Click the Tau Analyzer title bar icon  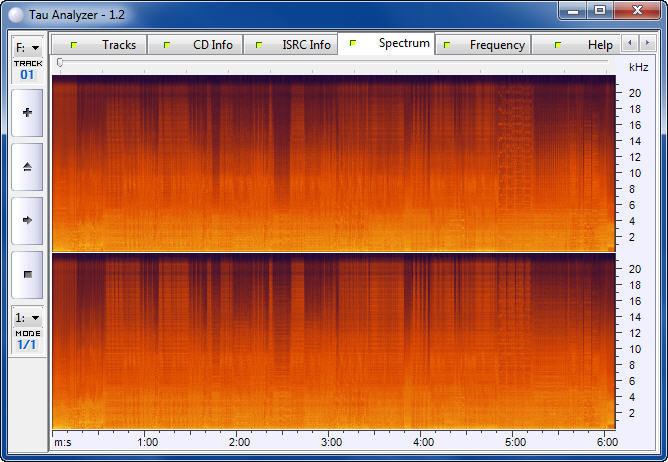(16, 12)
